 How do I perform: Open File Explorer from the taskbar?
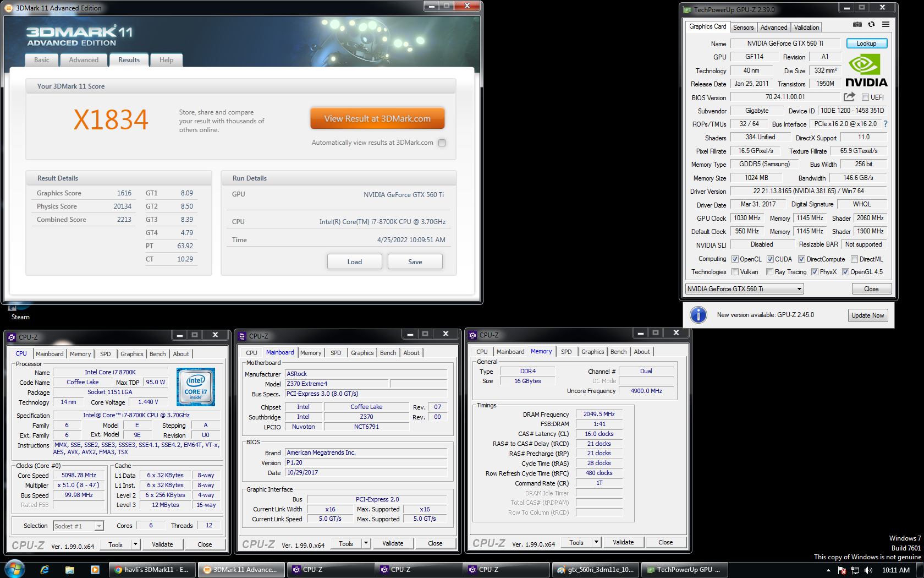click(70, 570)
